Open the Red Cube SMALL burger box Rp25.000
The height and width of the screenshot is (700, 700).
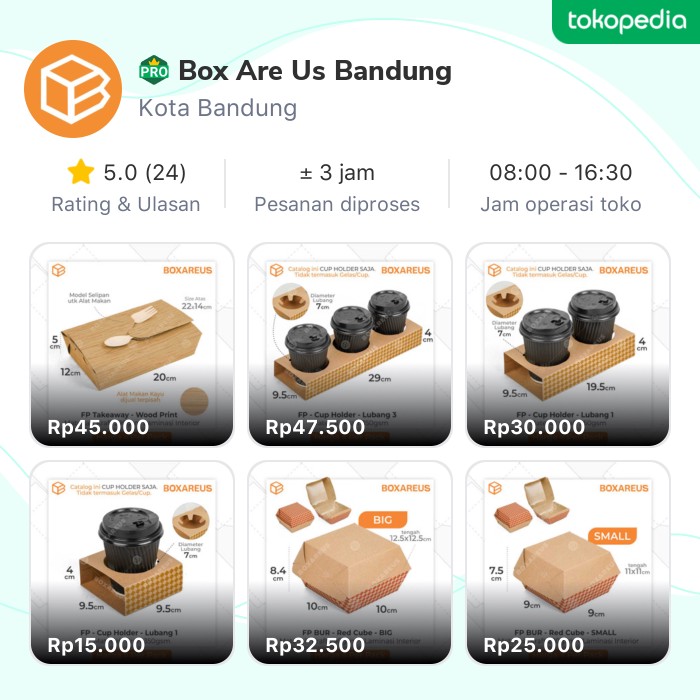click(568, 562)
